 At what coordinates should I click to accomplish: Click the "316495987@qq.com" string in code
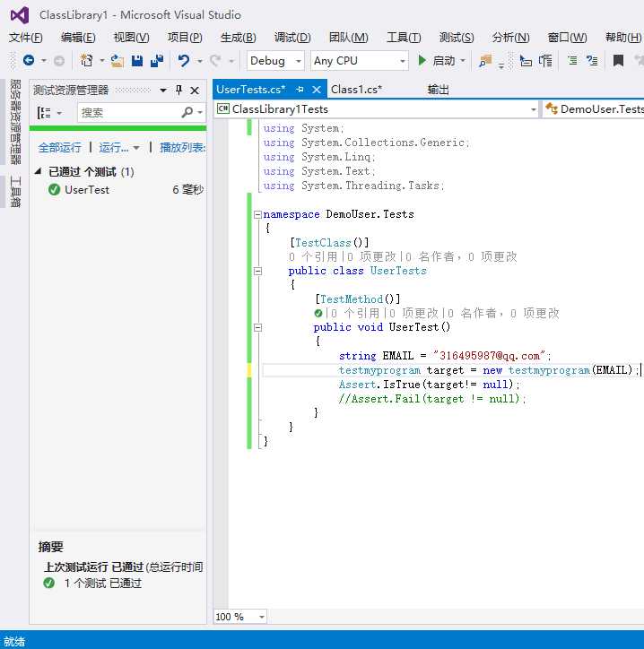pos(489,356)
